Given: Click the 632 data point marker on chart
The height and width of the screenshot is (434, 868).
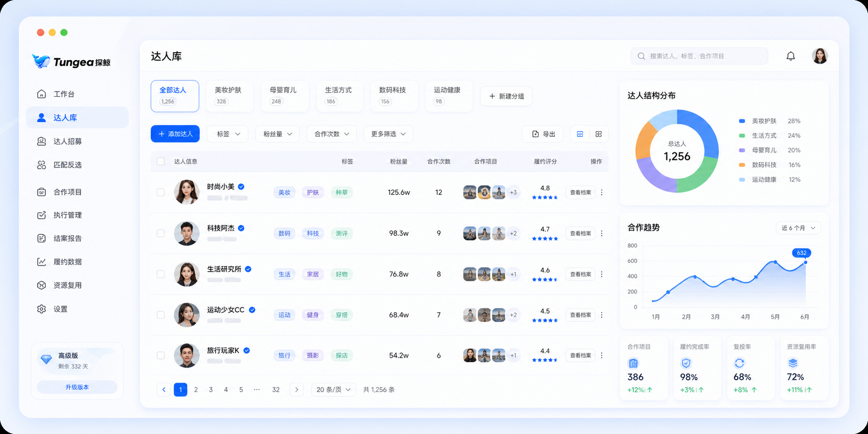Looking at the screenshot, I should [805, 263].
